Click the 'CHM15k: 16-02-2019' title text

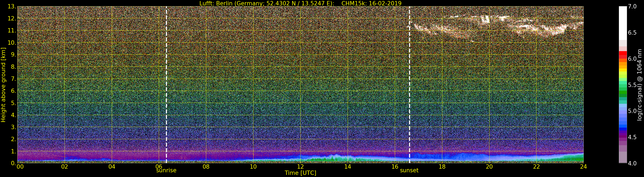(371, 3)
